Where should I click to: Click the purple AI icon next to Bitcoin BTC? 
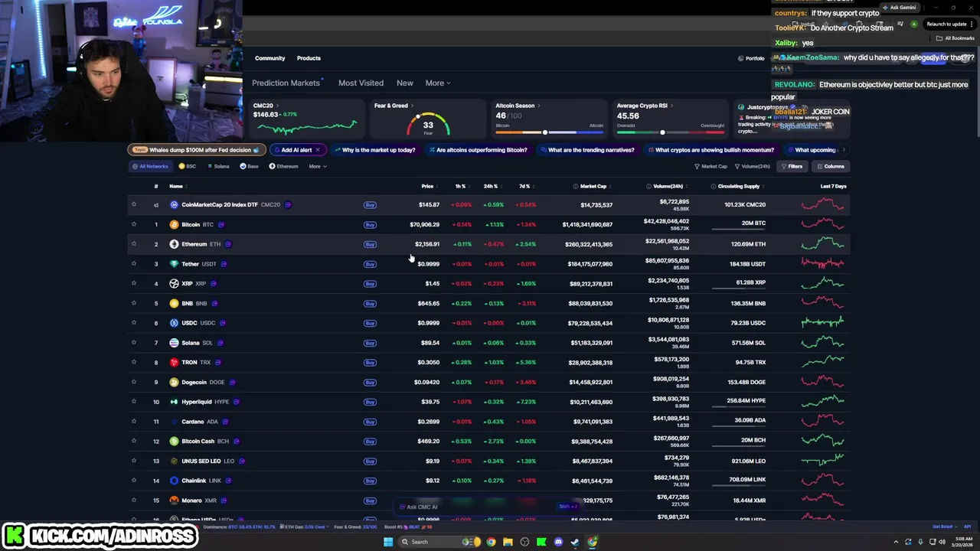click(220, 225)
